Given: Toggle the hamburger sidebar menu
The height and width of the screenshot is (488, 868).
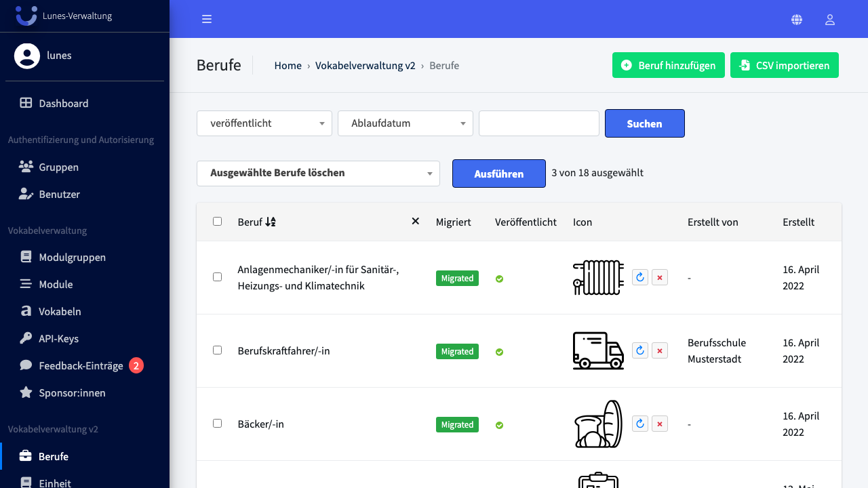Looking at the screenshot, I should (x=207, y=19).
